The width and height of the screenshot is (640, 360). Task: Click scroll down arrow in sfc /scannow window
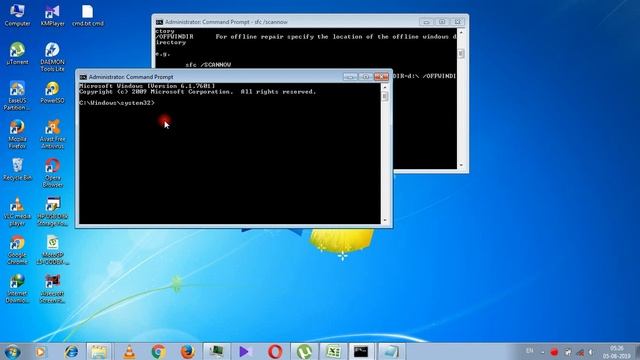(x=461, y=165)
